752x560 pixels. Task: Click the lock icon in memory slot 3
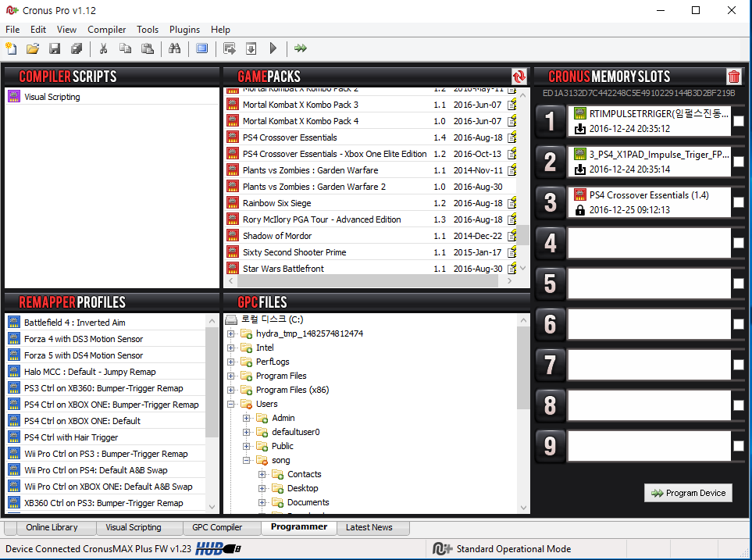tap(580, 209)
